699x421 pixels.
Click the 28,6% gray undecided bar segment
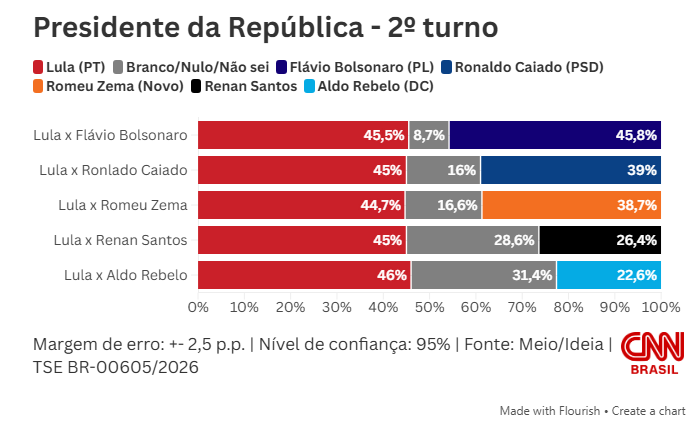[472, 240]
